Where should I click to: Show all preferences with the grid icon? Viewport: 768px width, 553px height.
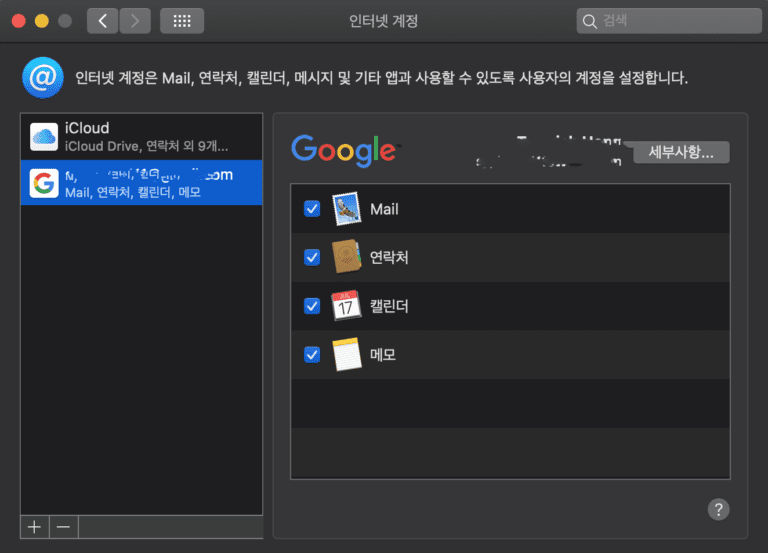coord(182,21)
